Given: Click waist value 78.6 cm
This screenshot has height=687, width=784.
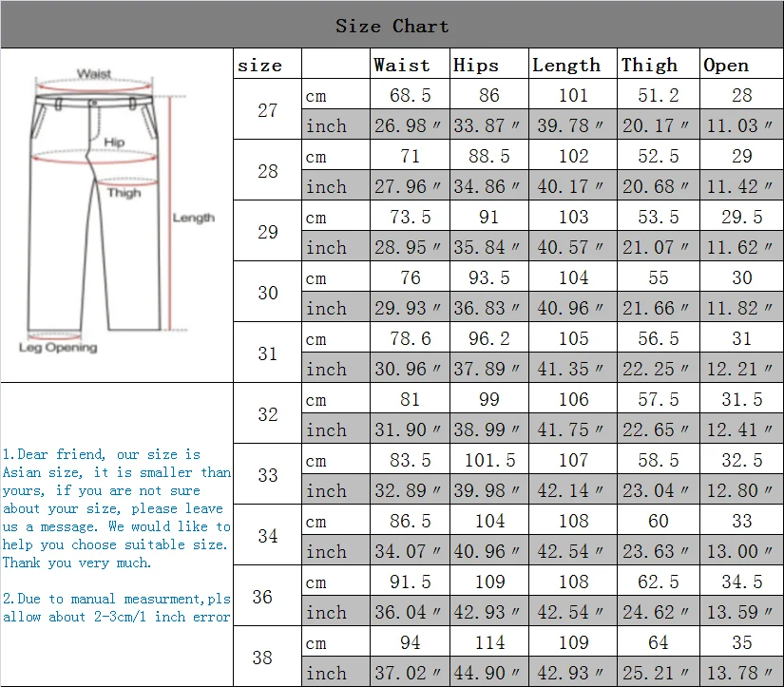Looking at the screenshot, I should click(x=410, y=338).
